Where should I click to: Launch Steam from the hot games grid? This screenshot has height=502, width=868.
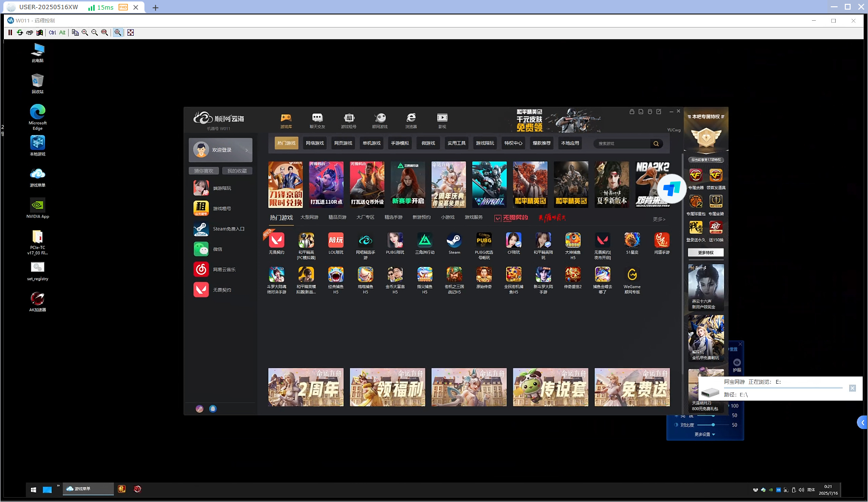point(454,243)
